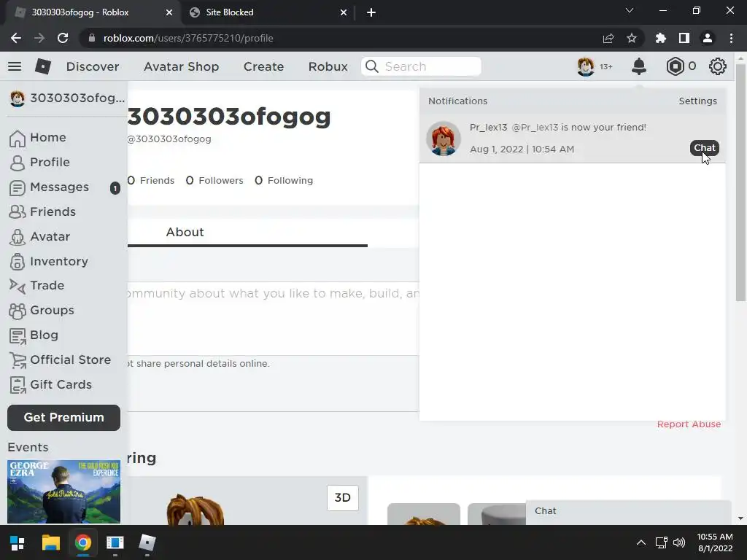
Task: Click the About description text box
Action: click(x=273, y=318)
